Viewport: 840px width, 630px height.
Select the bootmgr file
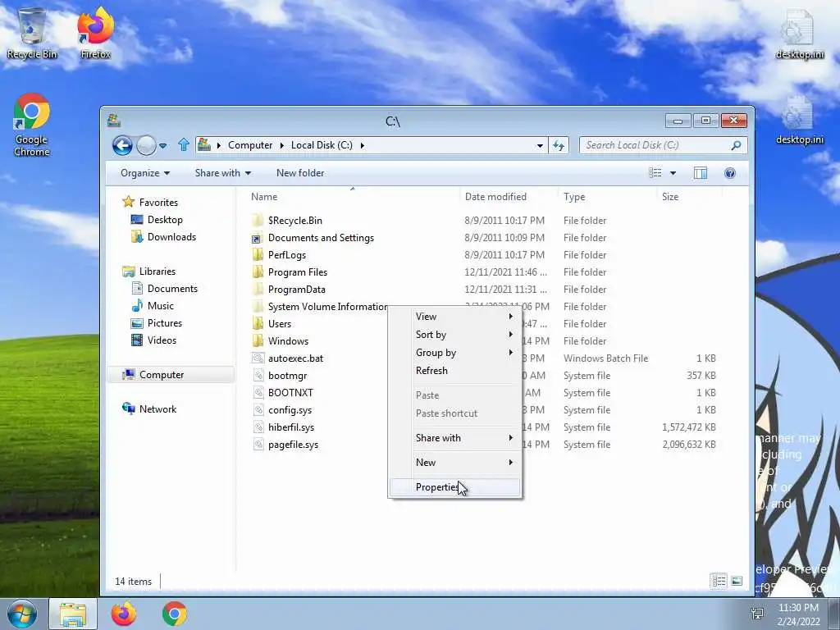click(280, 376)
